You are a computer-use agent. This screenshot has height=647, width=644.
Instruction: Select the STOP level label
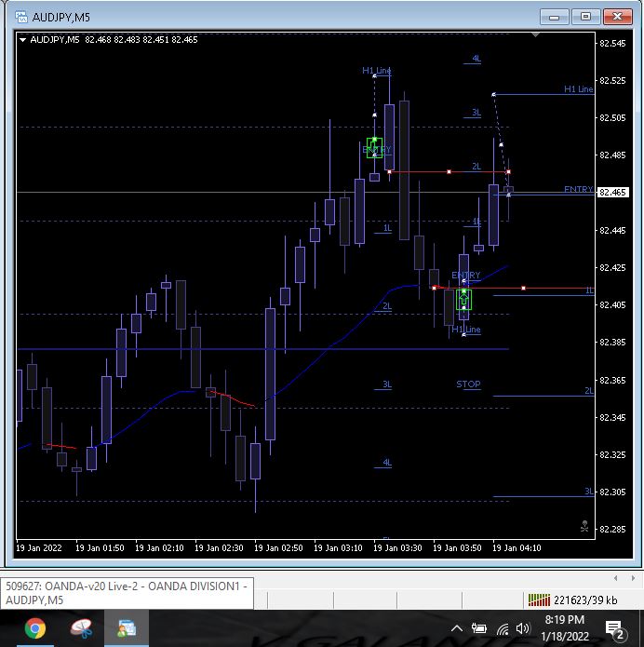[468, 384]
